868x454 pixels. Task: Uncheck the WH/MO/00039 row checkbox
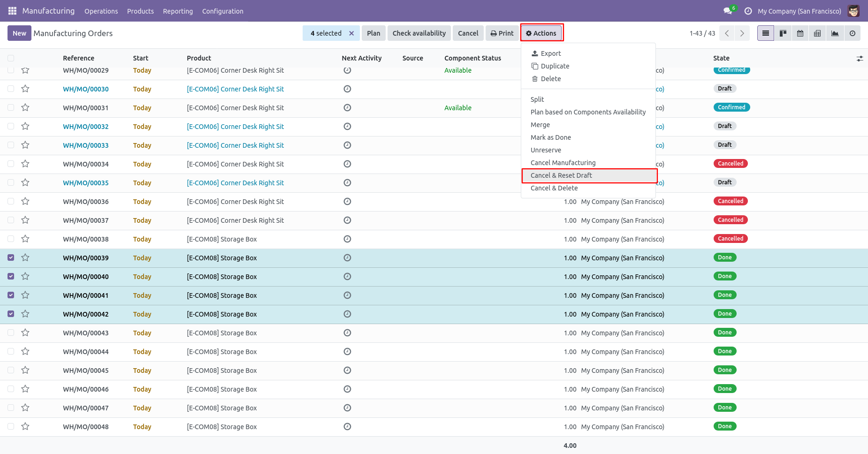pyautogui.click(x=11, y=257)
